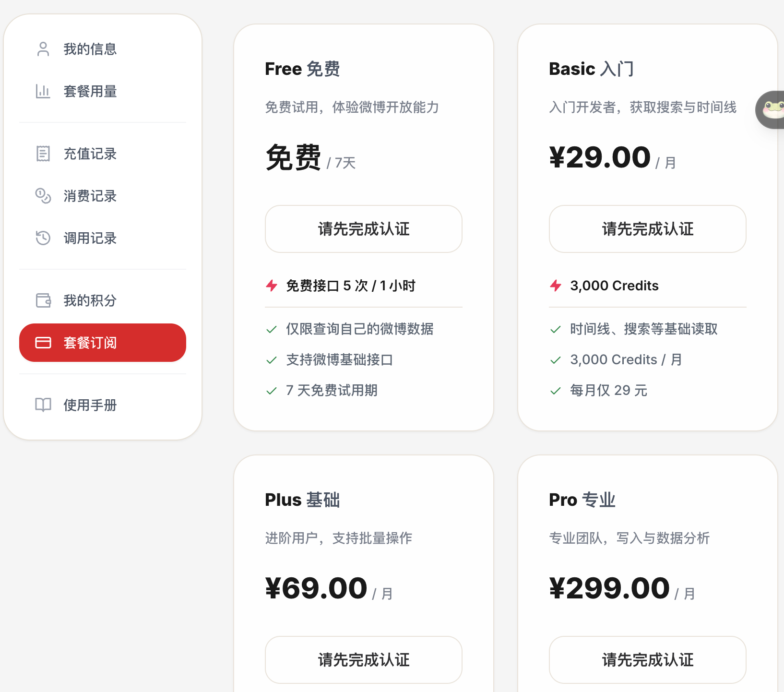Click the history clock icon for 调用记录
784x692 pixels.
[43, 238]
